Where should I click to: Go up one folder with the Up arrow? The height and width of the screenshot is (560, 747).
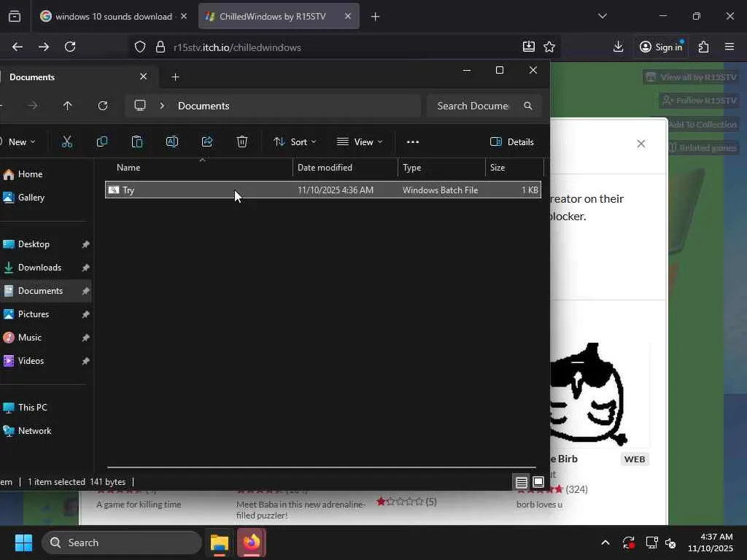[x=67, y=106]
